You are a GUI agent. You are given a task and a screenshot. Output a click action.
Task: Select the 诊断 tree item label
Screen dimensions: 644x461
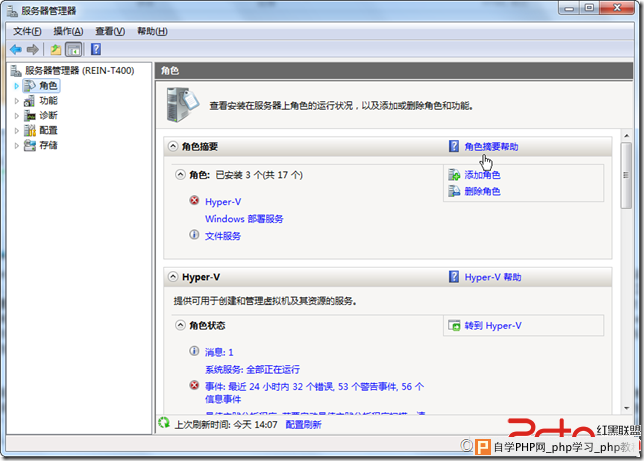pos(48,115)
